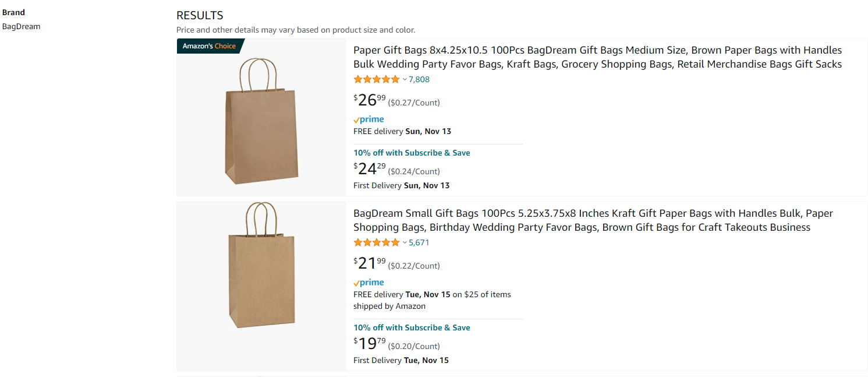The image size is (868, 377).
Task: Open the Paper Gift Bags 8x4.25x10.5 title
Action: (x=597, y=57)
